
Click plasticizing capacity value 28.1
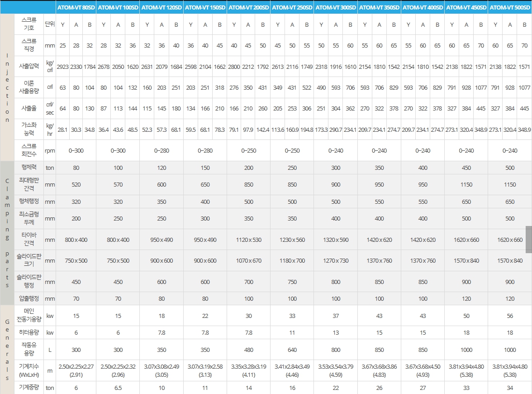(x=62, y=130)
